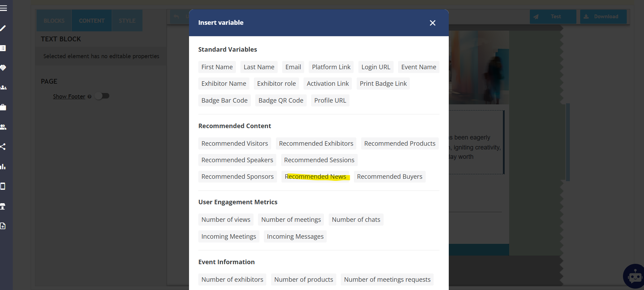
Task: Select the Badge QR Code variable
Action: 281,101
